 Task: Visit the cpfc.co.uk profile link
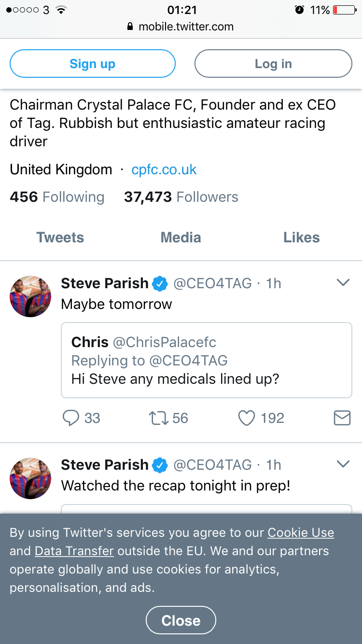[164, 169]
